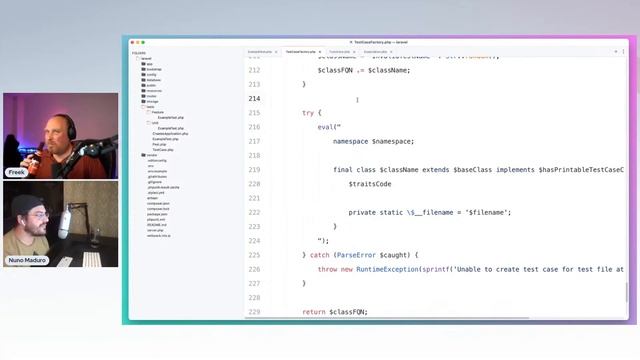Click line number 214 in gutter
The height and width of the screenshot is (360, 640).
254,99
